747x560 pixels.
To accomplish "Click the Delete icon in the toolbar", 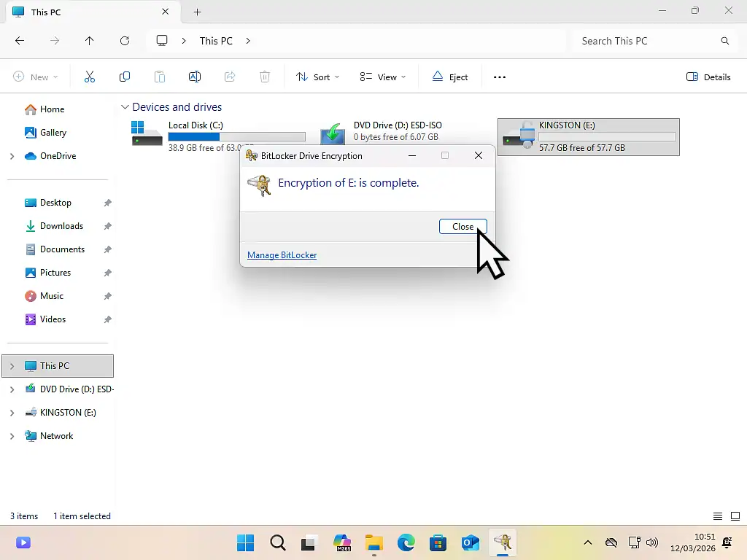I will click(264, 76).
